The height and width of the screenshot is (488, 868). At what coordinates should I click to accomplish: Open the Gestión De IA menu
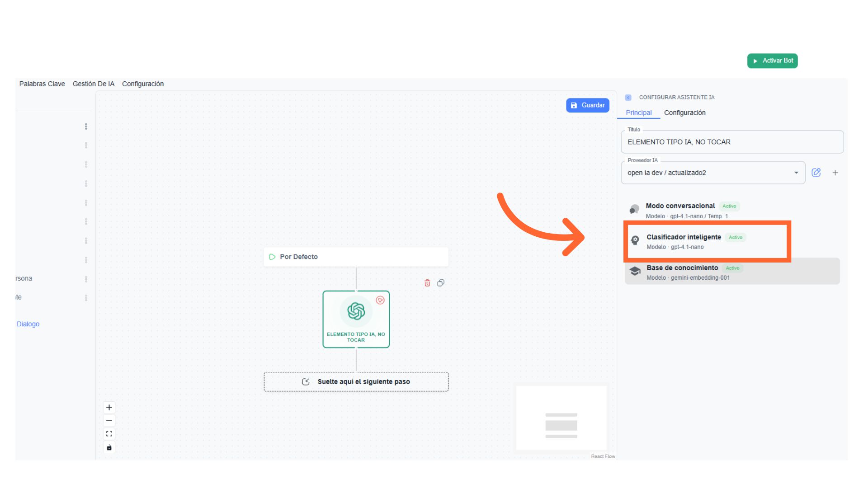[x=94, y=84]
